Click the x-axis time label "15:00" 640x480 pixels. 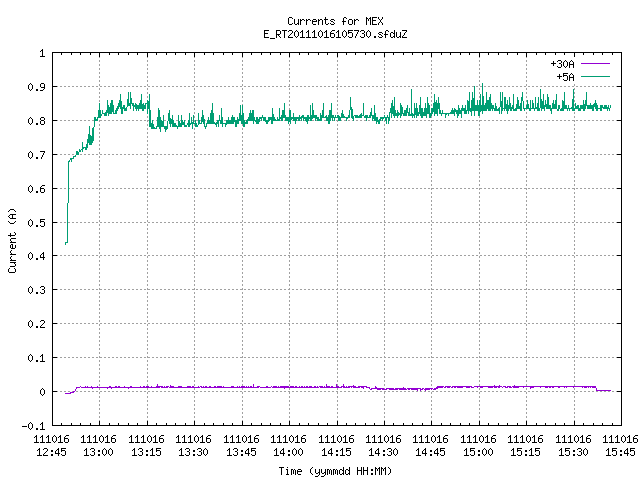click(478, 452)
